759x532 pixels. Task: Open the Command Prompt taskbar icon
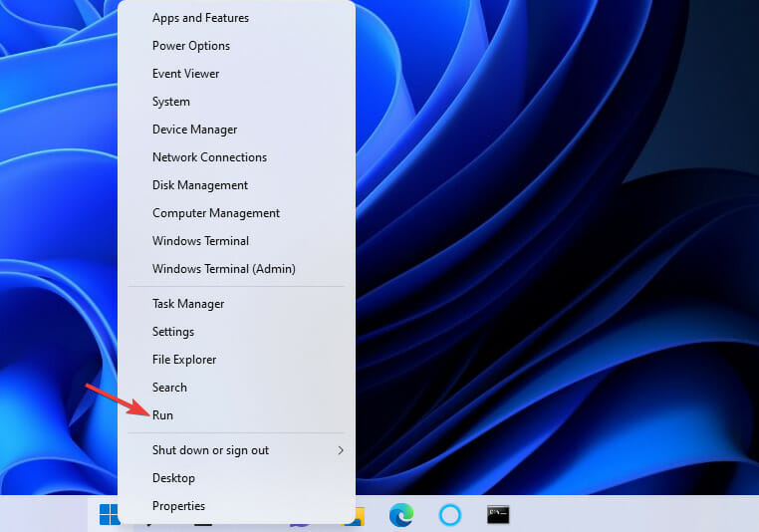tap(498, 515)
